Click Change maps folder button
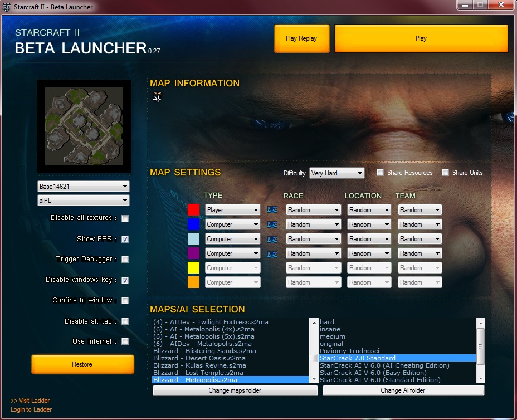 pos(235,390)
